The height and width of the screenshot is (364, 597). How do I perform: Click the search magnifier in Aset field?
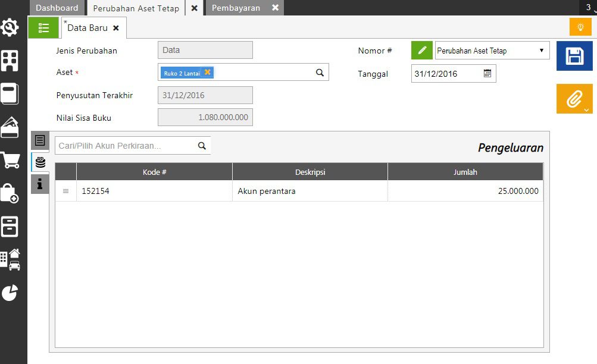[320, 73]
